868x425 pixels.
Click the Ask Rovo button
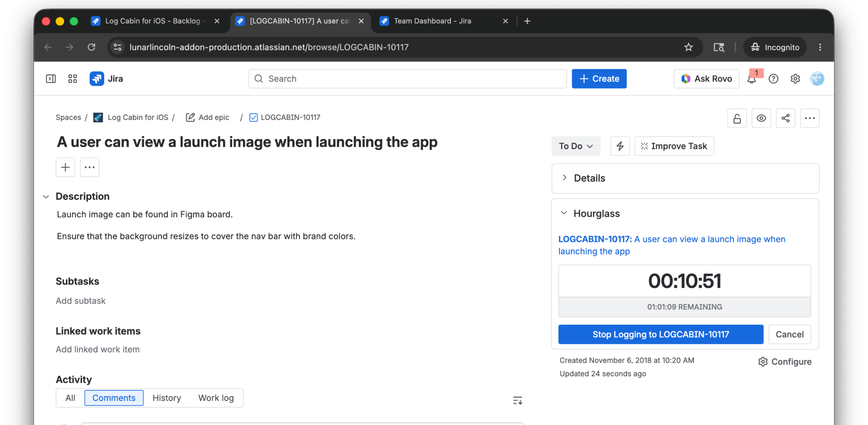coord(706,79)
